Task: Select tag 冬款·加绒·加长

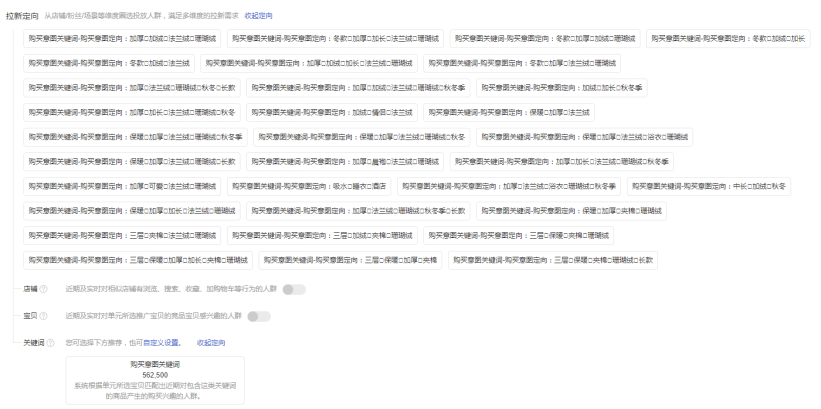Action: point(728,39)
